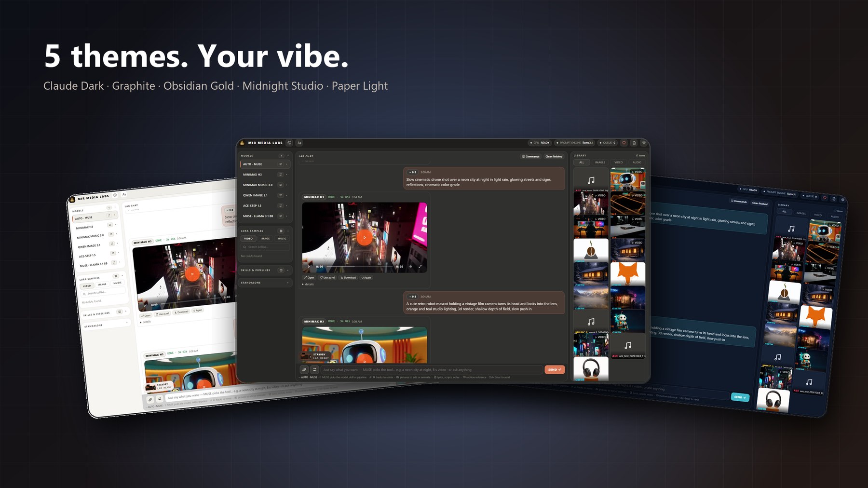The image size is (868, 488).
Task: Open MUSE · LLAMA 3.1 8B settings sliders
Action: [x=280, y=216]
